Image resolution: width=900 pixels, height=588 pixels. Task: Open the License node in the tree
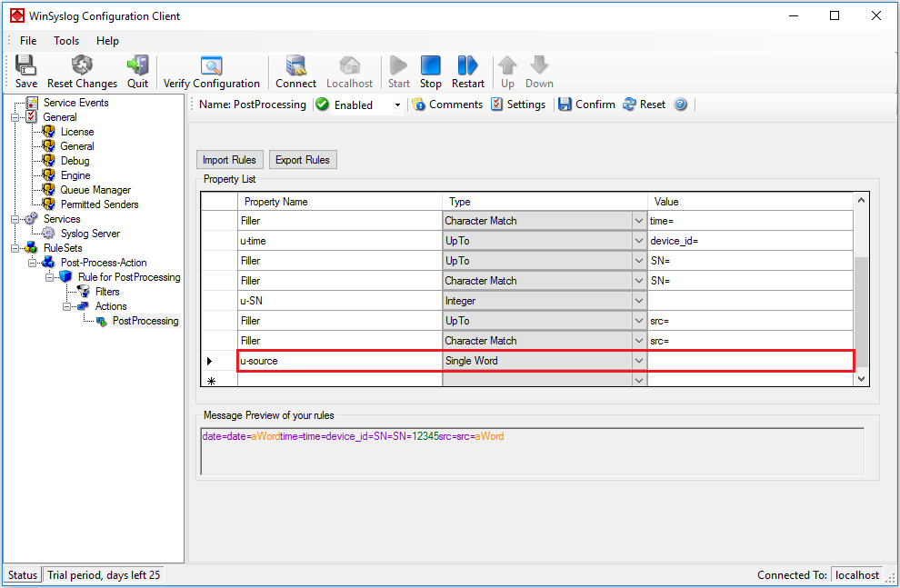77,132
